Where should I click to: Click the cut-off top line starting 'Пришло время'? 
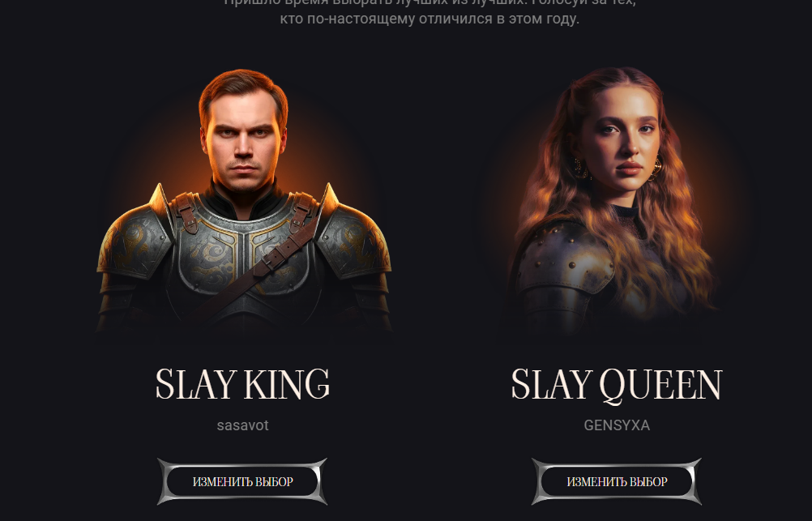click(x=430, y=2)
